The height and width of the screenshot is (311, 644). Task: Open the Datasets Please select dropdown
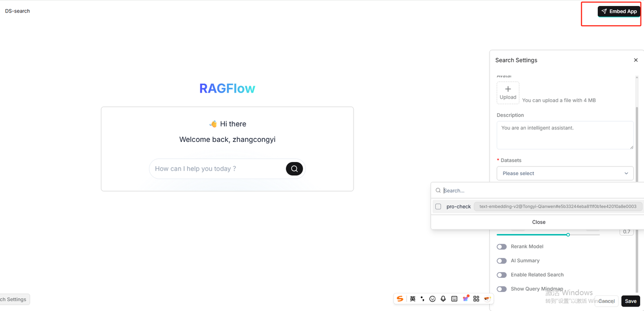[x=565, y=173]
